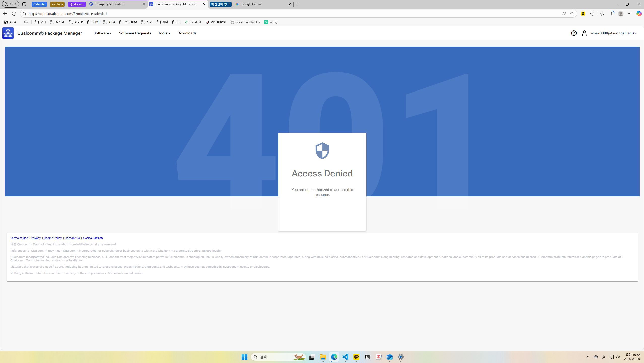This screenshot has width=644, height=363.
Task: Open the browser extensions puzzle icon
Action: click(592, 14)
